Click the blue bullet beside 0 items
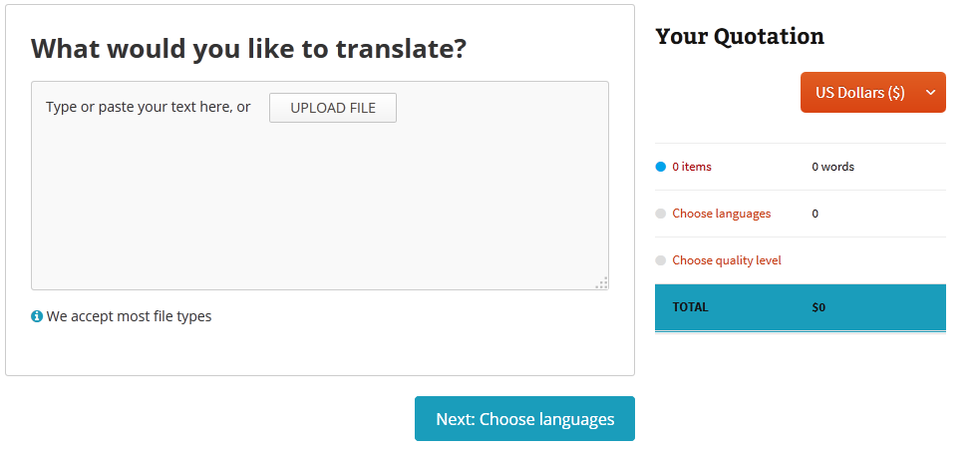 [x=660, y=167]
